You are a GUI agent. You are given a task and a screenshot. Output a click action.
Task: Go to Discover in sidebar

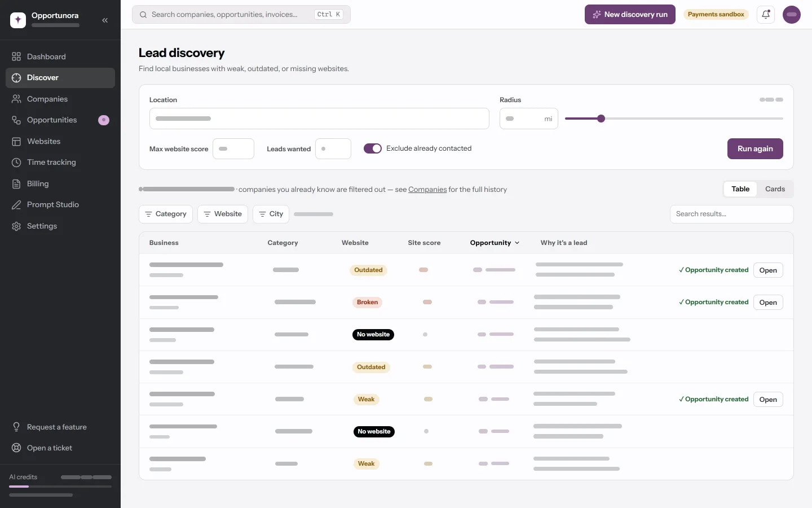60,78
